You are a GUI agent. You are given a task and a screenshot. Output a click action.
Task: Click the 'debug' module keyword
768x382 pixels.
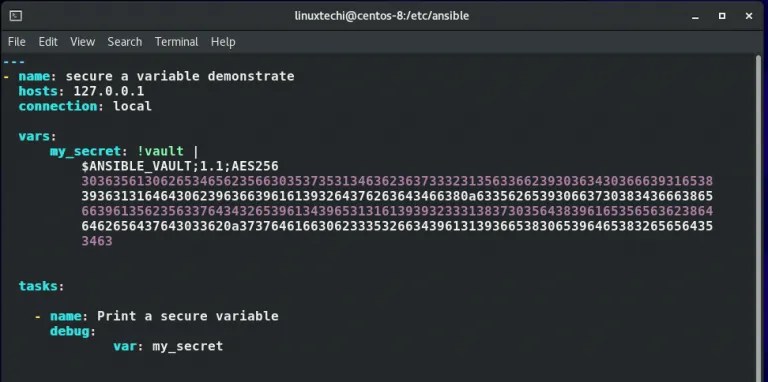[70, 332]
